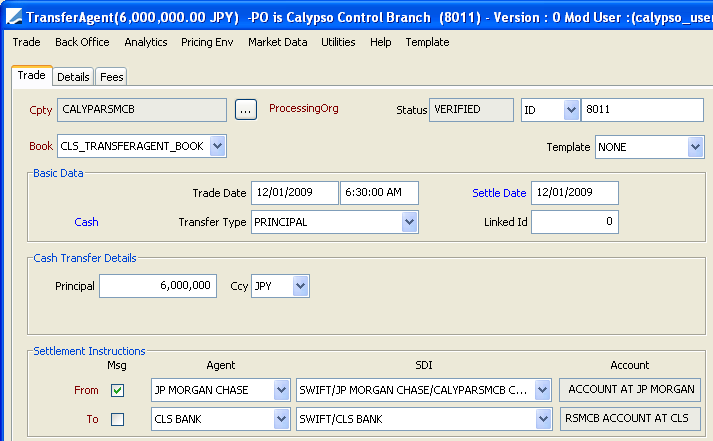Open the Trade menu
The height and width of the screenshot is (441, 713).
pos(26,42)
